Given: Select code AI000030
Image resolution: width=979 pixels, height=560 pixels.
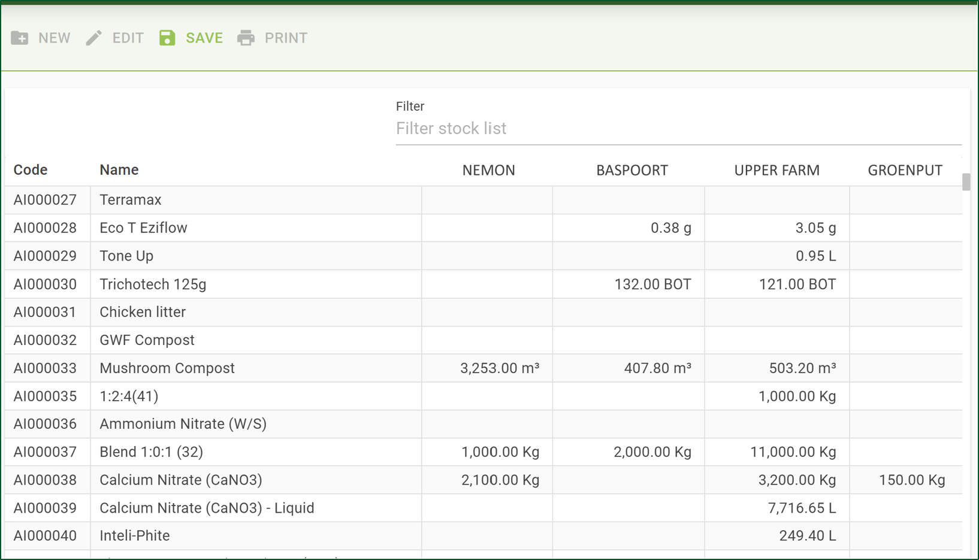Looking at the screenshot, I should (46, 284).
